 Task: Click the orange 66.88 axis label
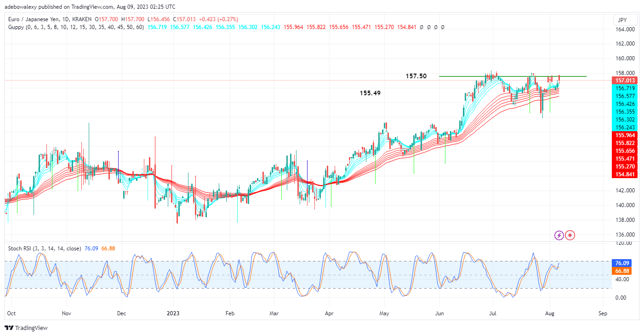[622, 271]
